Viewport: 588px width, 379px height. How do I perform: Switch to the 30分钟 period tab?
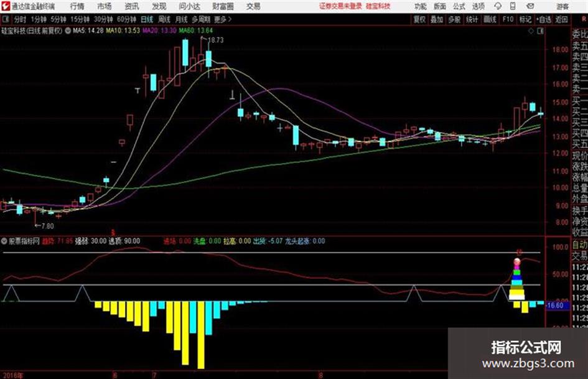tap(103, 19)
